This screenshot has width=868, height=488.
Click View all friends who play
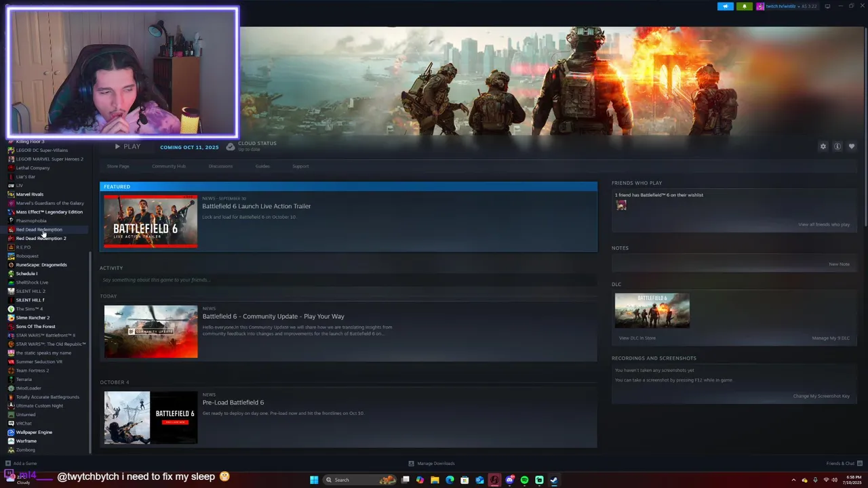click(824, 224)
